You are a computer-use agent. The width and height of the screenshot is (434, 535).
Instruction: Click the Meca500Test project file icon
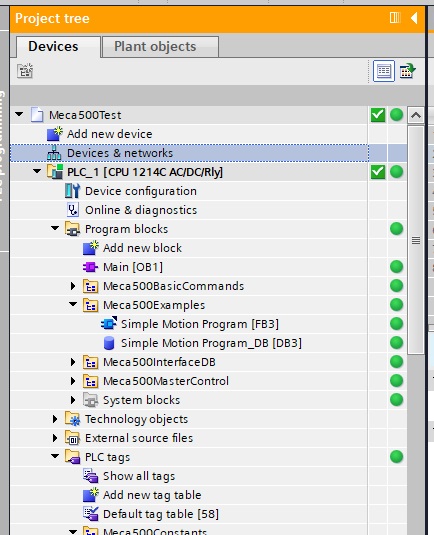pos(37,115)
